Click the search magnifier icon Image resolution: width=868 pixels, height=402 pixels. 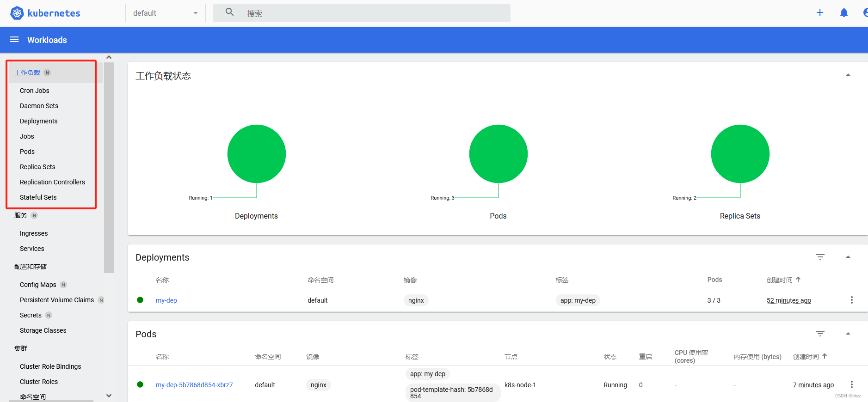(229, 12)
